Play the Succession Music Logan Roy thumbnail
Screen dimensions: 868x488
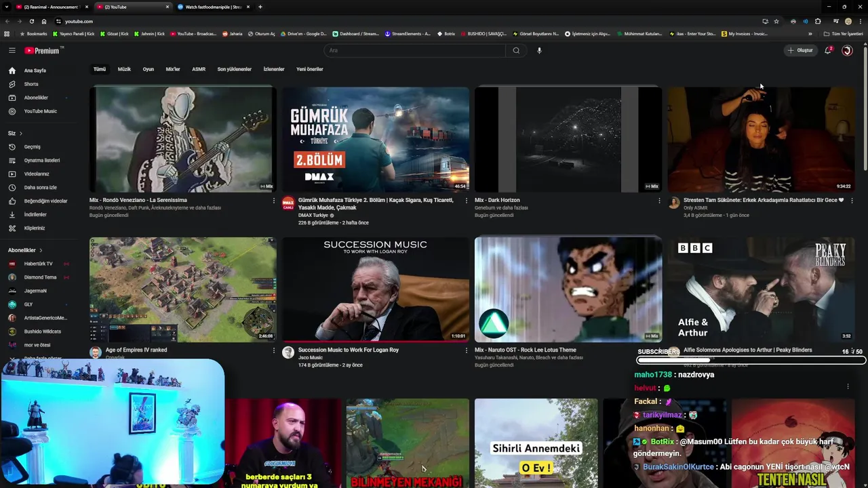click(375, 289)
